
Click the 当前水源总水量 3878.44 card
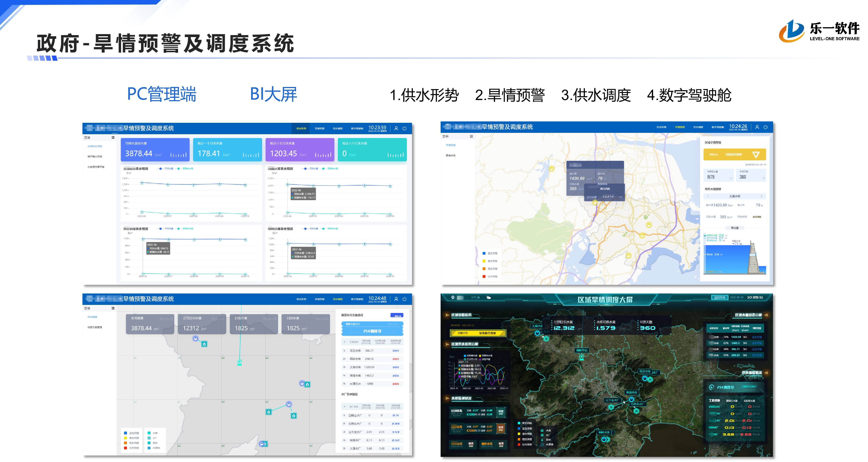coord(155,150)
